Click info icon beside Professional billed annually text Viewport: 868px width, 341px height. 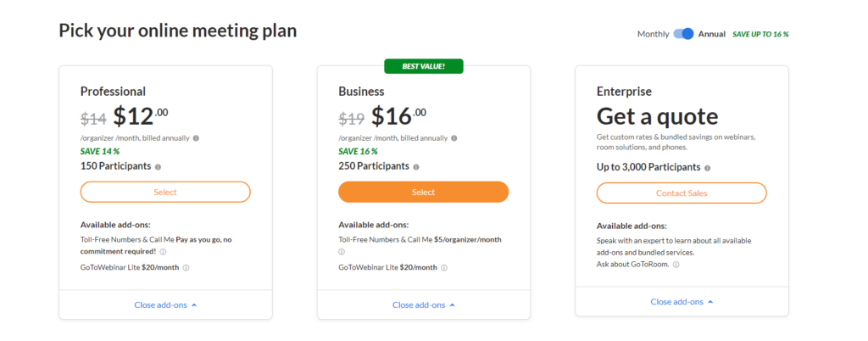click(196, 138)
